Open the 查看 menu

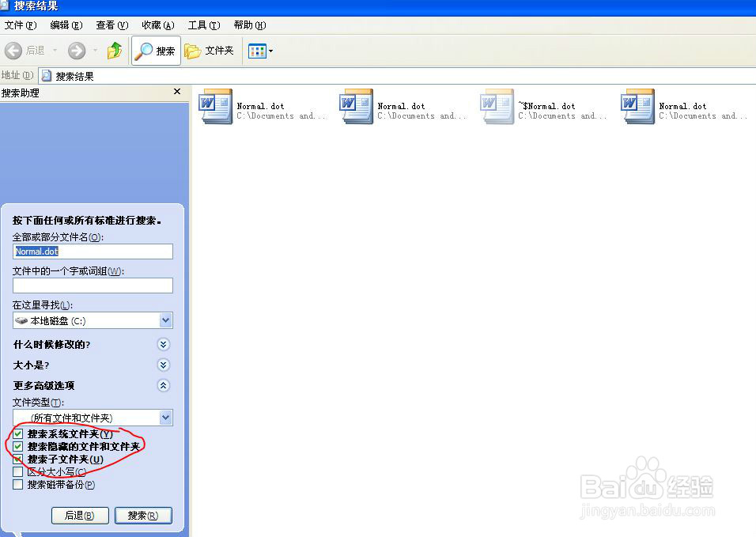pos(112,25)
